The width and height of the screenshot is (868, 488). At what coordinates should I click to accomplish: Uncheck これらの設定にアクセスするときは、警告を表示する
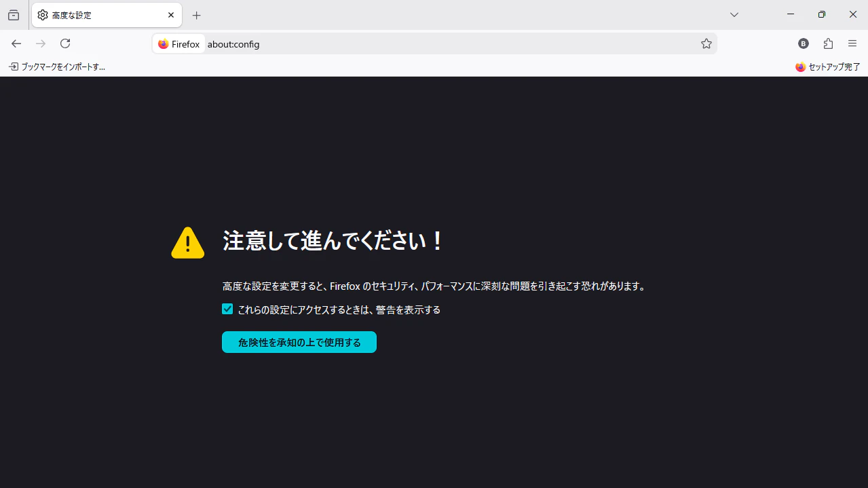[227, 309]
